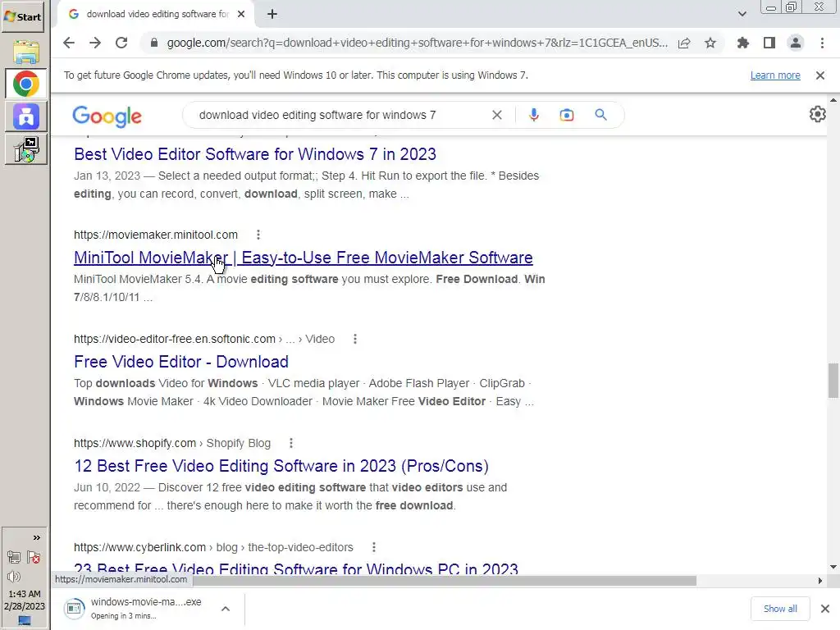
Task: Open more options for the Shopify result
Action: coord(291,443)
